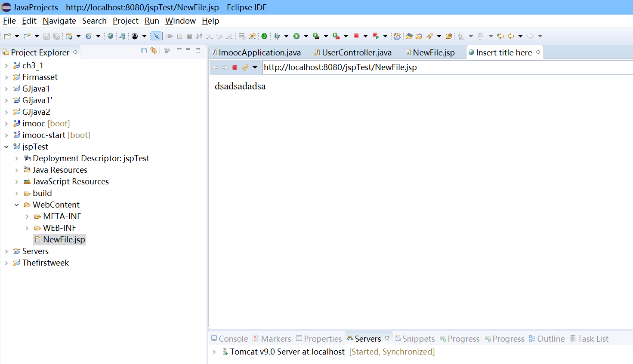Click the red Stop icon in main toolbar

coord(356,36)
